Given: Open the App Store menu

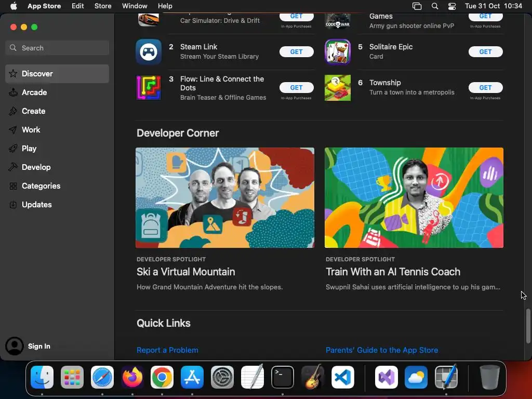Looking at the screenshot, I should (x=44, y=6).
